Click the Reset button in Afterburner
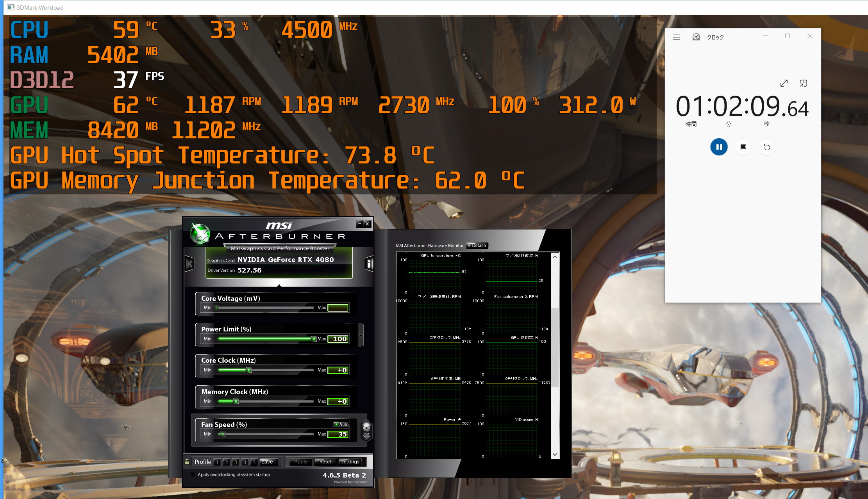868x499 pixels. point(325,462)
